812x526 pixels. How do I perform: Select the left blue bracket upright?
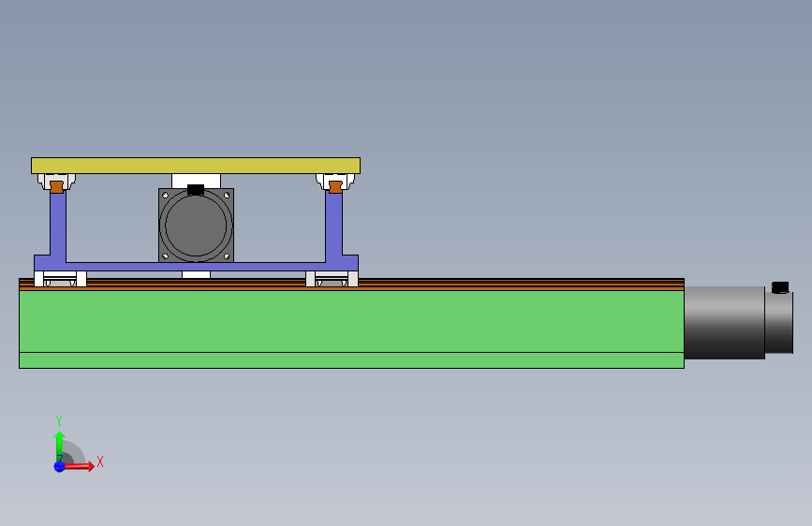point(58,226)
